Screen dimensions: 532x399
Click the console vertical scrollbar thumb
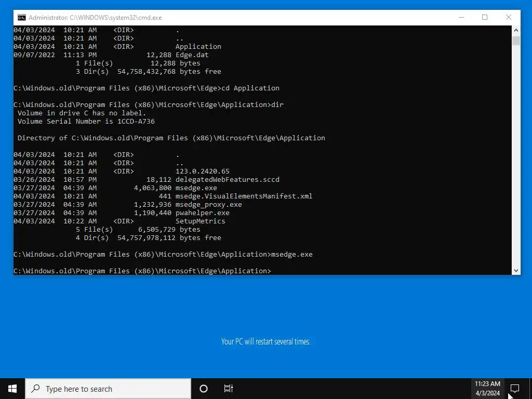pyautogui.click(x=516, y=41)
